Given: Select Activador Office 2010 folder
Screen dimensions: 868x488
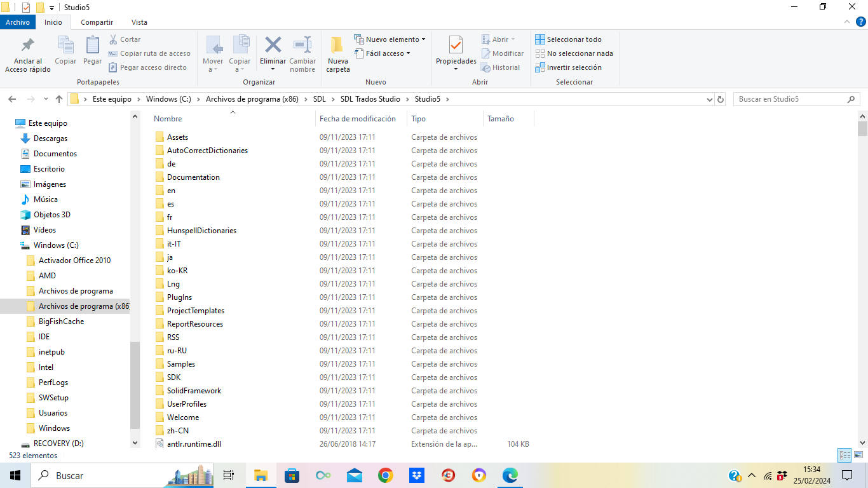Looking at the screenshot, I should 74,261.
